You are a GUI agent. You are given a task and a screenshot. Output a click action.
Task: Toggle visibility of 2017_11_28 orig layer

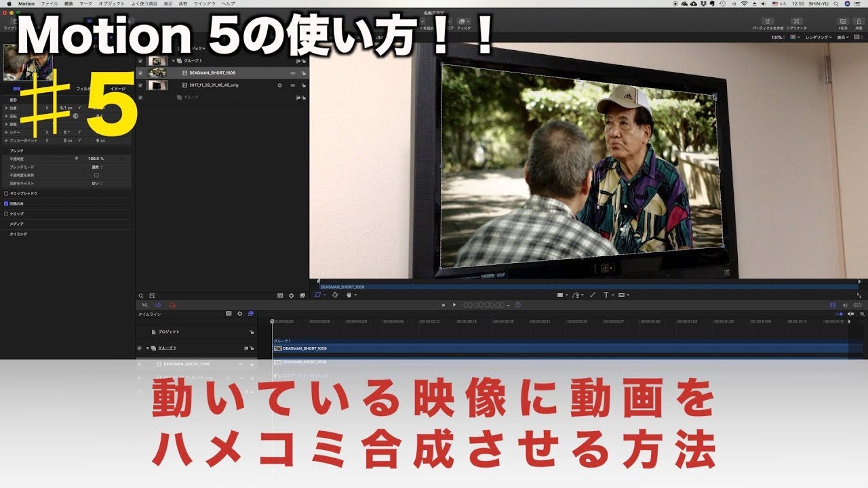pyautogui.click(x=140, y=85)
